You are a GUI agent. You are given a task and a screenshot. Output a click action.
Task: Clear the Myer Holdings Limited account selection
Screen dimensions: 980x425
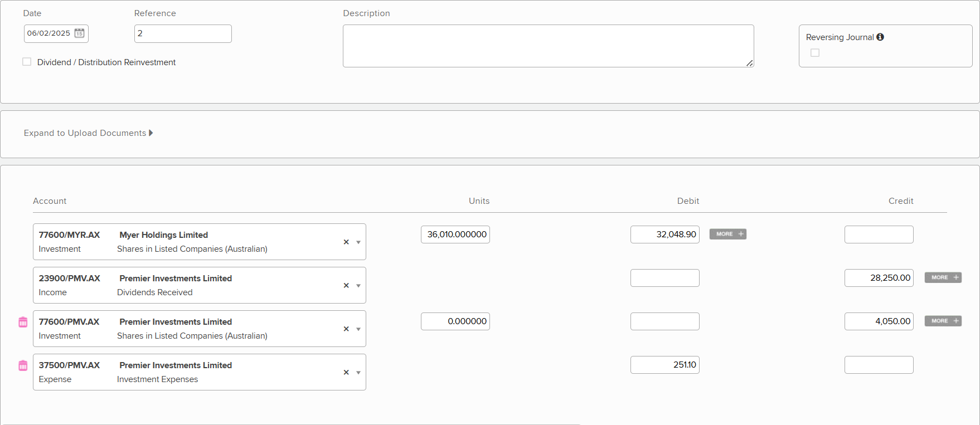coord(346,242)
